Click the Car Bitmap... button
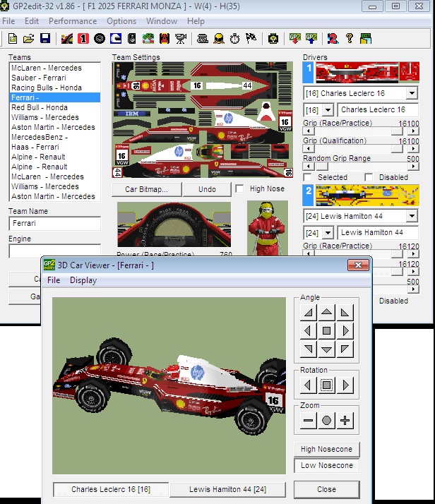This screenshot has height=504, width=435. coord(147,189)
